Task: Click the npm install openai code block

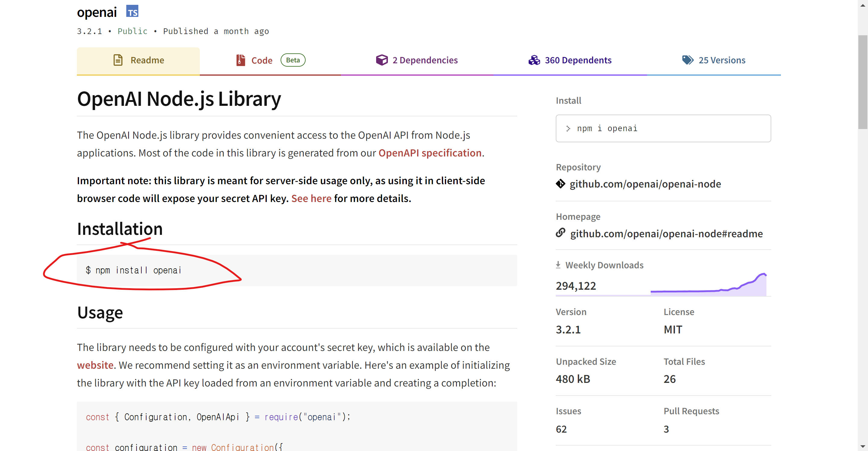Action: pyautogui.click(x=297, y=270)
